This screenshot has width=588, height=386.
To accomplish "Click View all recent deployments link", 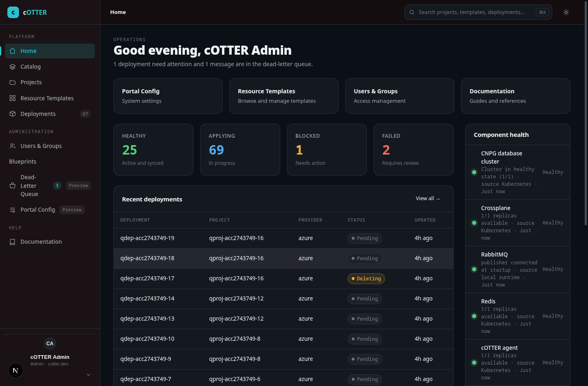I will point(428,199).
